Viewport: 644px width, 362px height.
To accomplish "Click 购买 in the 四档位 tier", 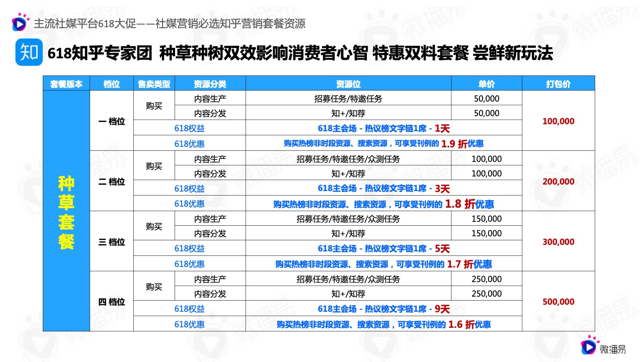I will 154,287.
